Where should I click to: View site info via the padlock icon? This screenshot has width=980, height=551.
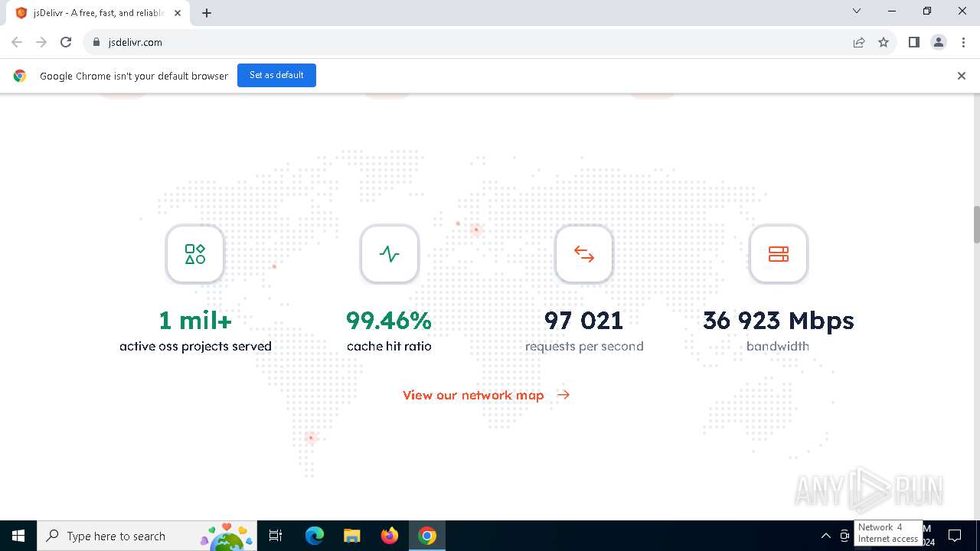click(x=96, y=42)
